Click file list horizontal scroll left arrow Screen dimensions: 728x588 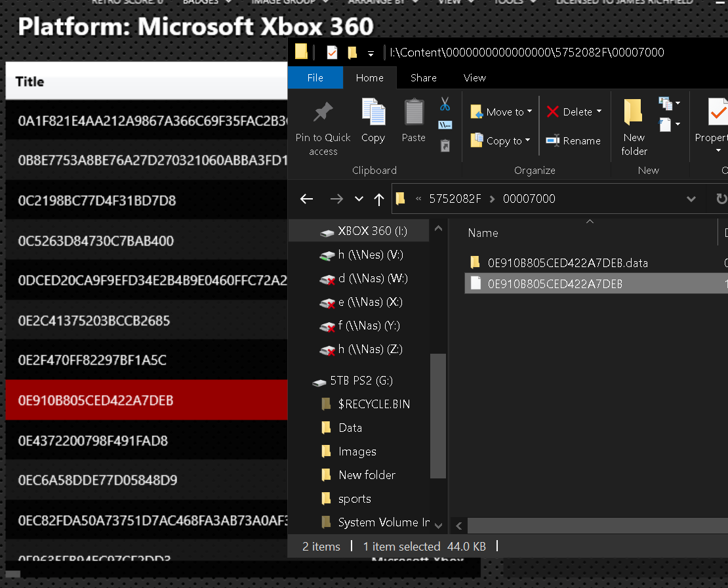point(458,526)
